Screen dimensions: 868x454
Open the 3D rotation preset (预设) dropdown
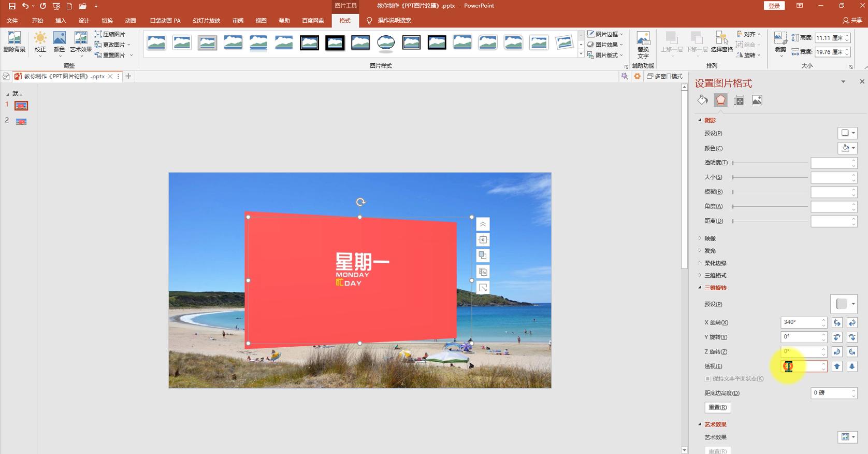tap(844, 304)
